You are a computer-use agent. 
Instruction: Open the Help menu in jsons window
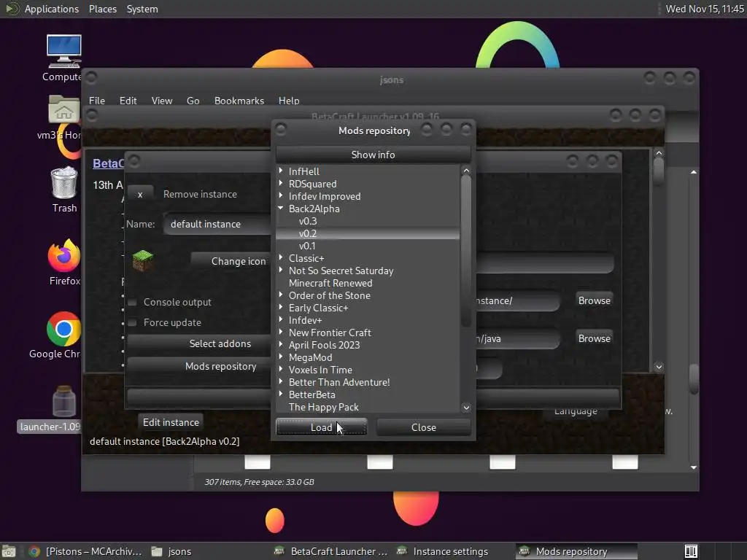(x=289, y=101)
